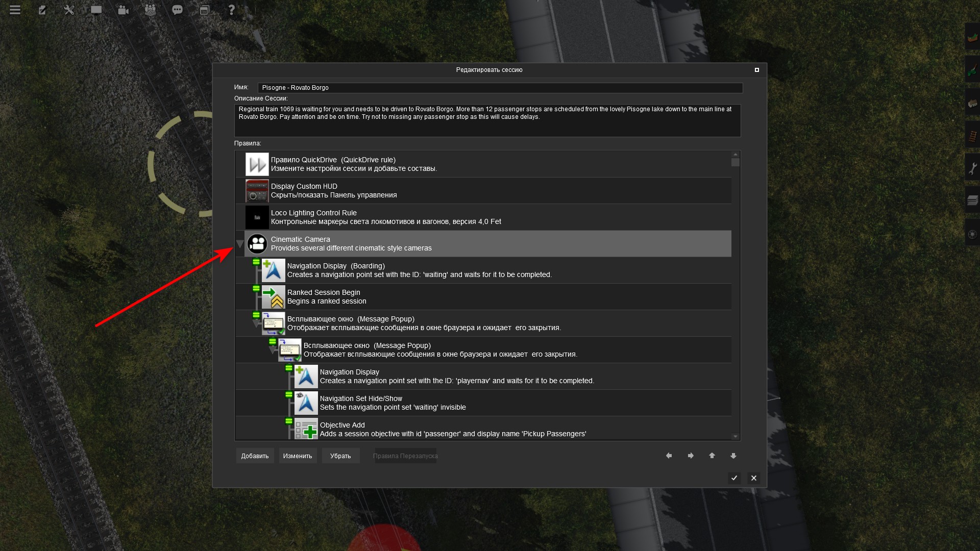This screenshot has width=980, height=551.
Task: Click the Navigation Set Hide/Show rule icon
Action: coord(306,403)
